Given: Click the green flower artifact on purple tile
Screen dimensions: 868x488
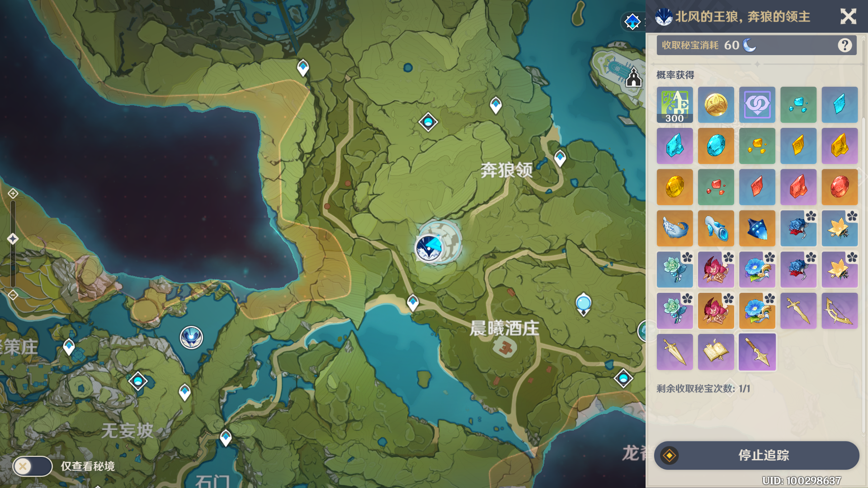Looking at the screenshot, I should [675, 311].
